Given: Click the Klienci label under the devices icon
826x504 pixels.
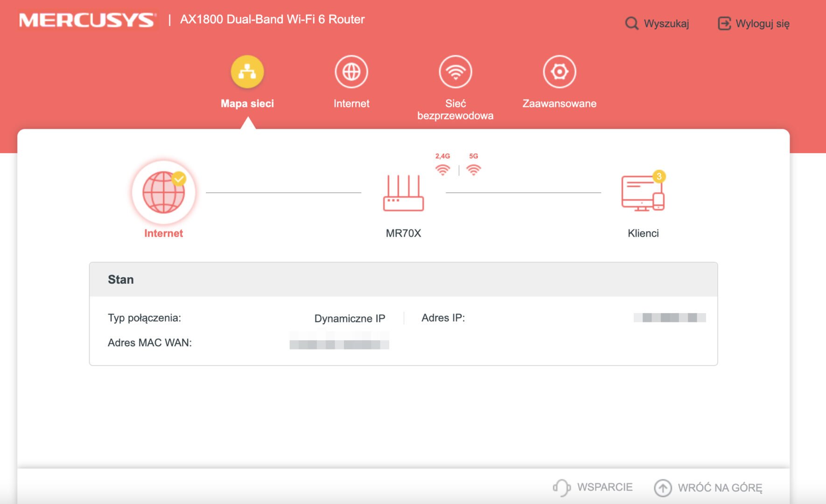Looking at the screenshot, I should point(643,233).
